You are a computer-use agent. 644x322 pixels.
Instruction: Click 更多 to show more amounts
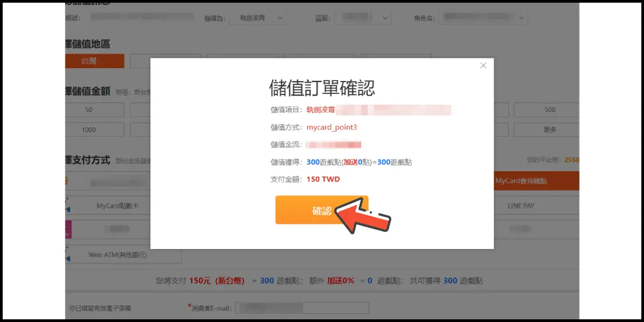pyautogui.click(x=546, y=130)
